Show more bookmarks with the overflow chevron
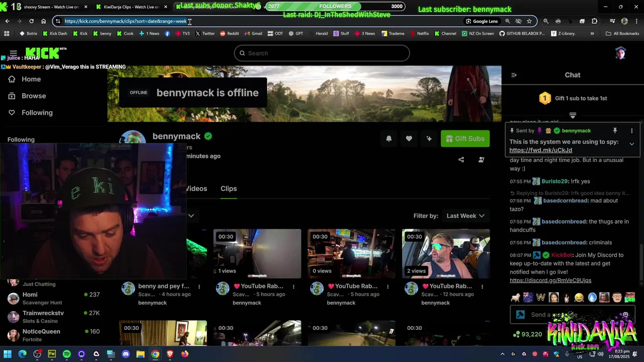 tap(592, 34)
